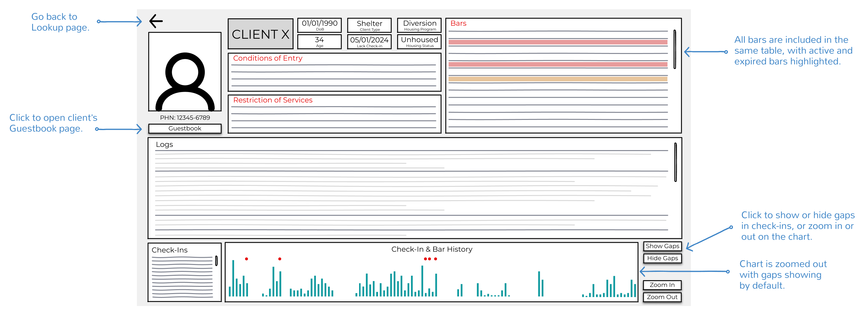Click the Restriction of Services heading

(x=273, y=100)
